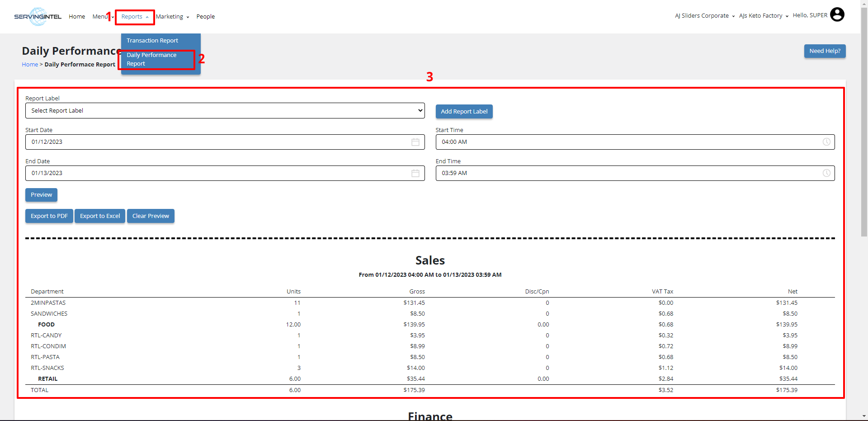The image size is (868, 421).
Task: Open the End Date calendar picker icon
Action: tap(415, 173)
